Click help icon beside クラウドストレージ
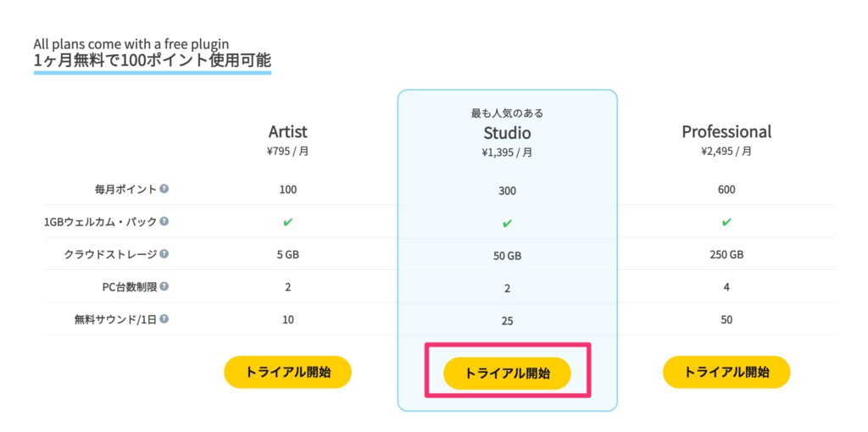 click(x=164, y=254)
